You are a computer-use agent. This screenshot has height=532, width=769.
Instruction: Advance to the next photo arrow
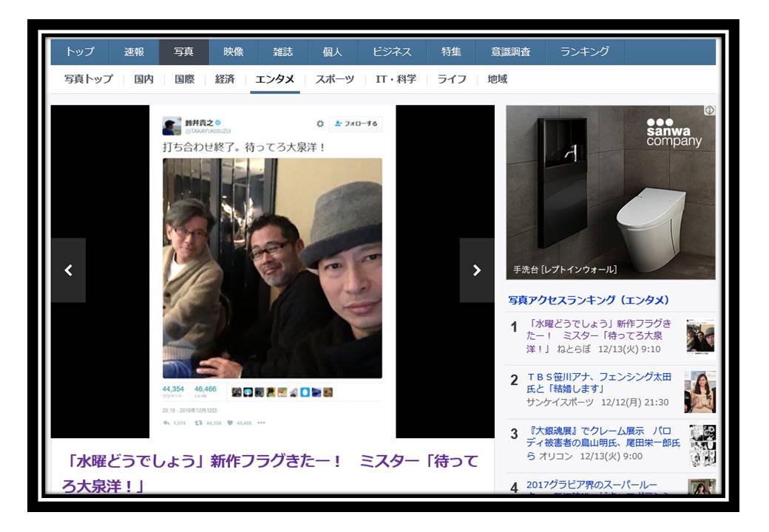tap(476, 270)
